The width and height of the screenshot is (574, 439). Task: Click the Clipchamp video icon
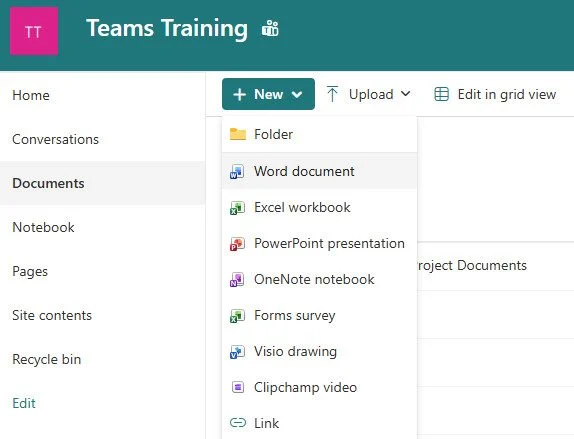pyautogui.click(x=238, y=387)
